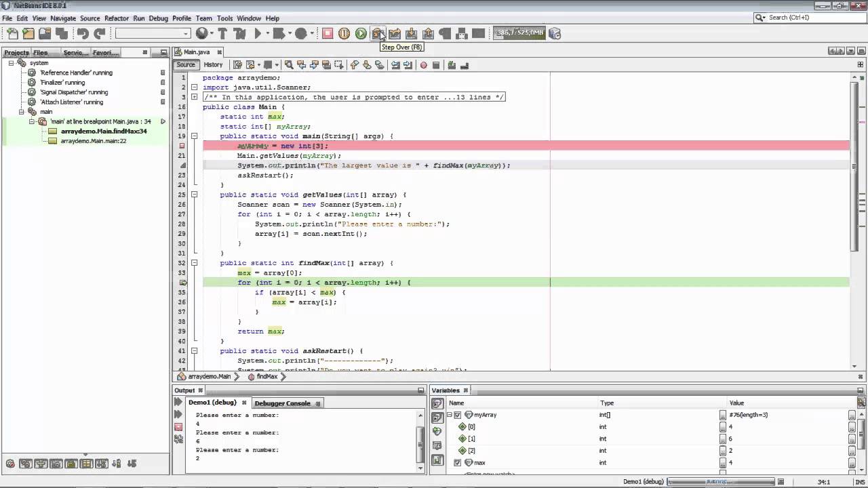Undo the last edit using toolbar icon
868x488 pixels.
click(83, 33)
